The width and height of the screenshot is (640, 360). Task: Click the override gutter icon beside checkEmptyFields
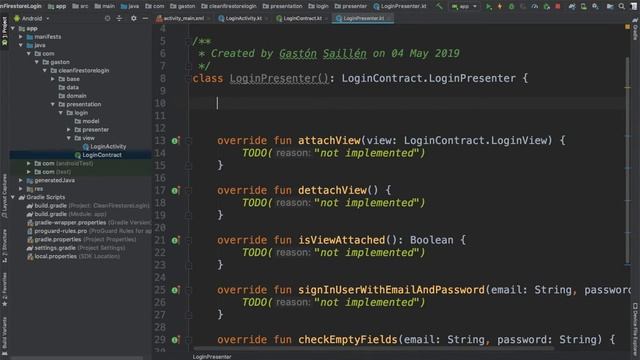pyautogui.click(x=175, y=340)
